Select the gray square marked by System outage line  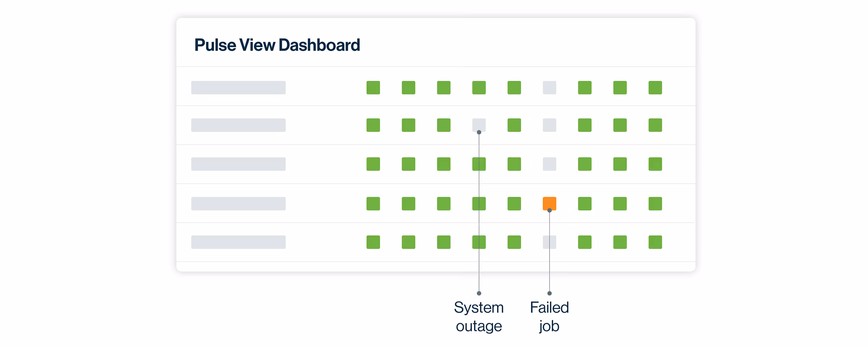(x=479, y=125)
